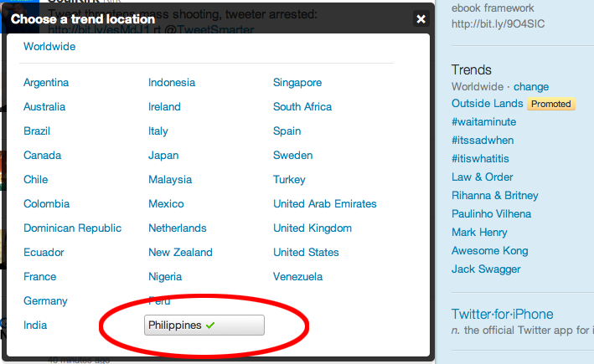The width and height of the screenshot is (594, 364).
Task: View the Law & Order trend
Action: (x=483, y=177)
